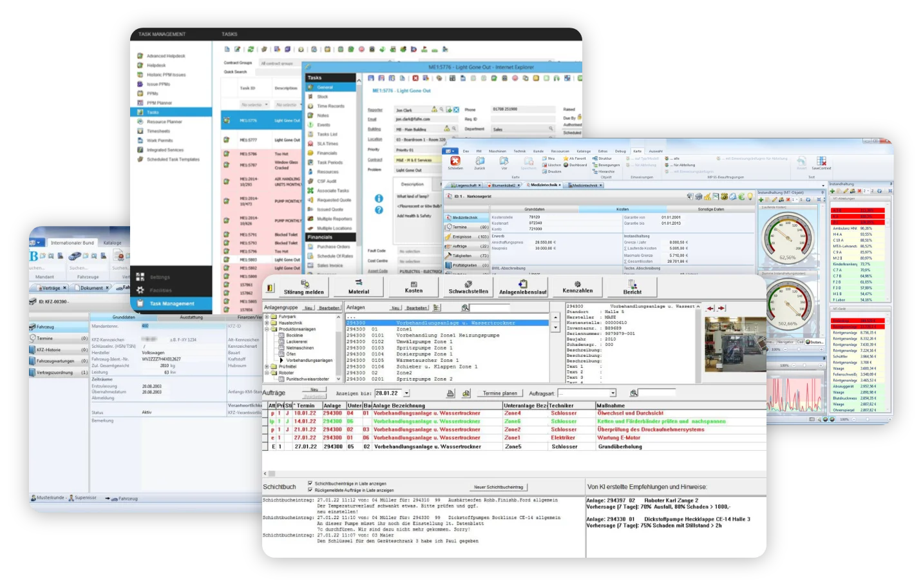The image size is (923, 588).
Task: Click the orders table horizontal scrollbar
Action: pyautogui.click(x=515, y=474)
